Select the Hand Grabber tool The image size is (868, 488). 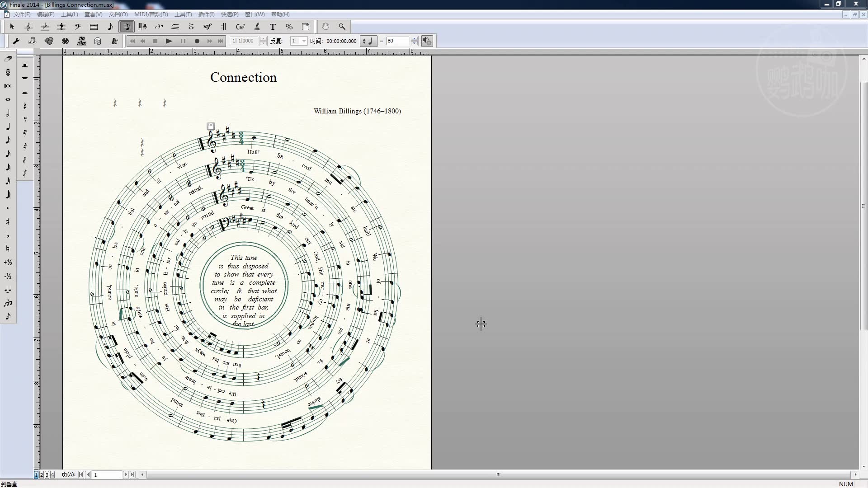[x=325, y=27]
